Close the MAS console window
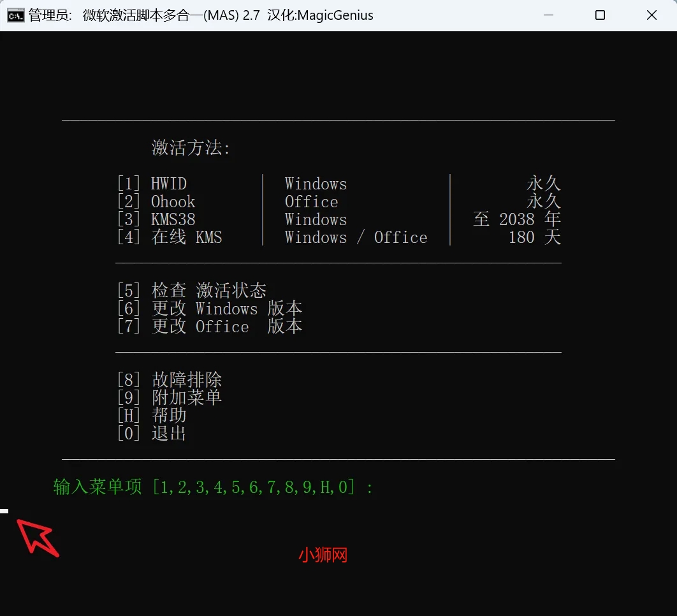Screen dimensions: 677x616 point(652,15)
